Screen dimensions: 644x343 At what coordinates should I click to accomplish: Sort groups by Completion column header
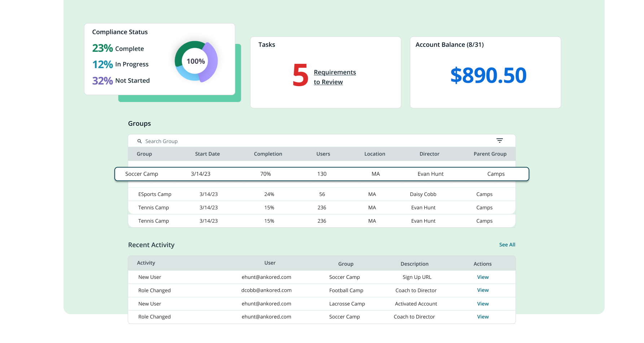(x=268, y=154)
